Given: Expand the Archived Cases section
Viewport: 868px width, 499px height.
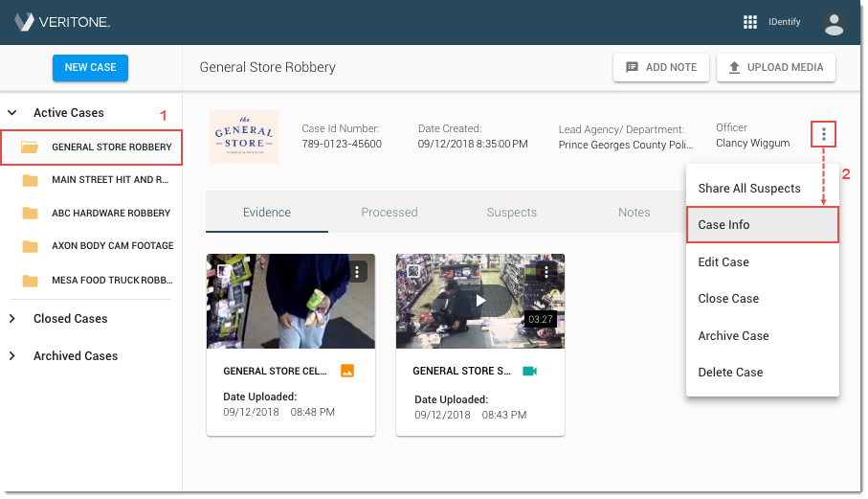Looking at the screenshot, I should click(x=12, y=355).
